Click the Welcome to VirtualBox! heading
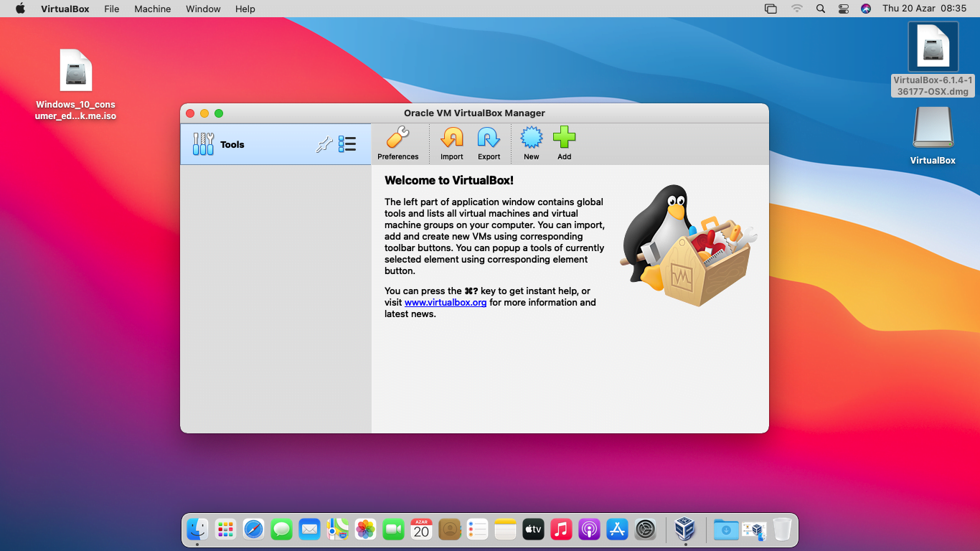 click(x=449, y=180)
